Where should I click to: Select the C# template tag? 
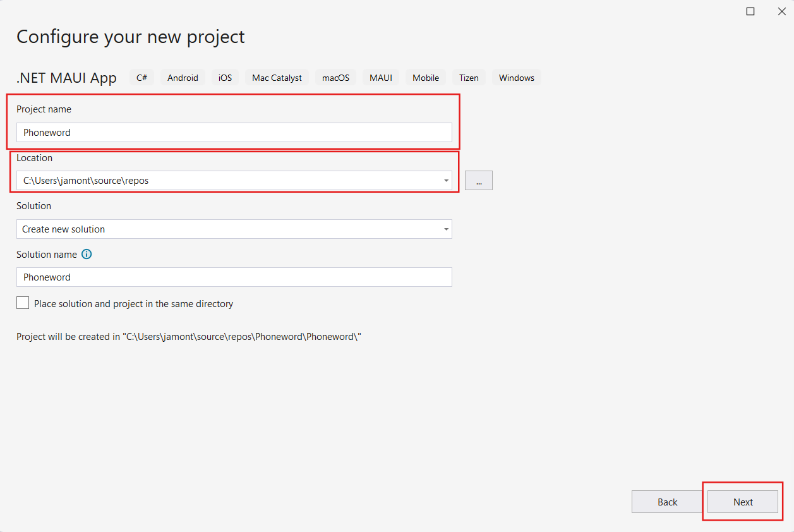[141, 77]
